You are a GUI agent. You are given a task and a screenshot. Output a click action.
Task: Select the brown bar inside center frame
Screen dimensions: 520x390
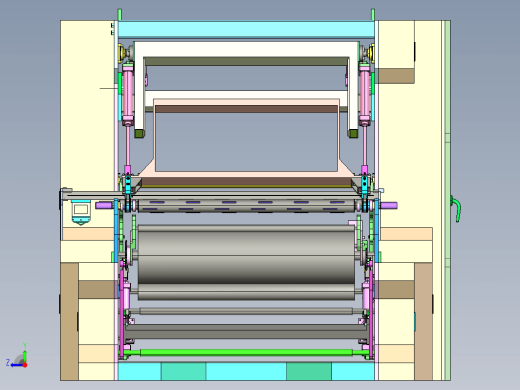click(x=246, y=109)
